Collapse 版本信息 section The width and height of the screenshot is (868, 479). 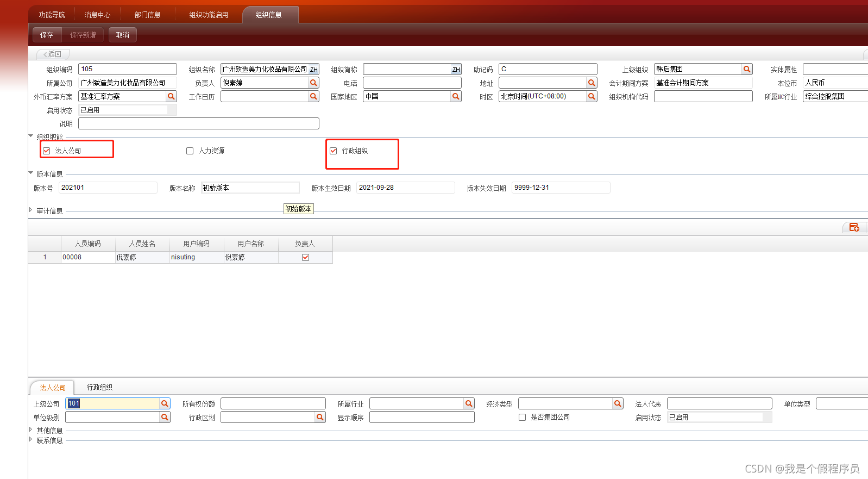tap(31, 173)
